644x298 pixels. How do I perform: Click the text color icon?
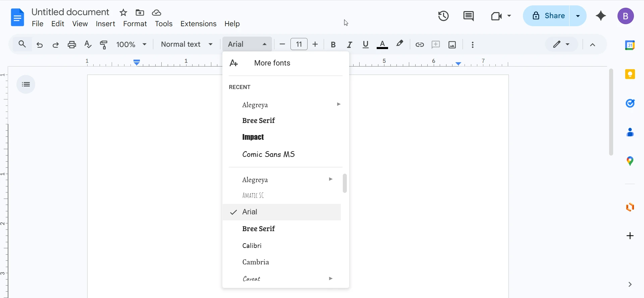click(x=382, y=44)
